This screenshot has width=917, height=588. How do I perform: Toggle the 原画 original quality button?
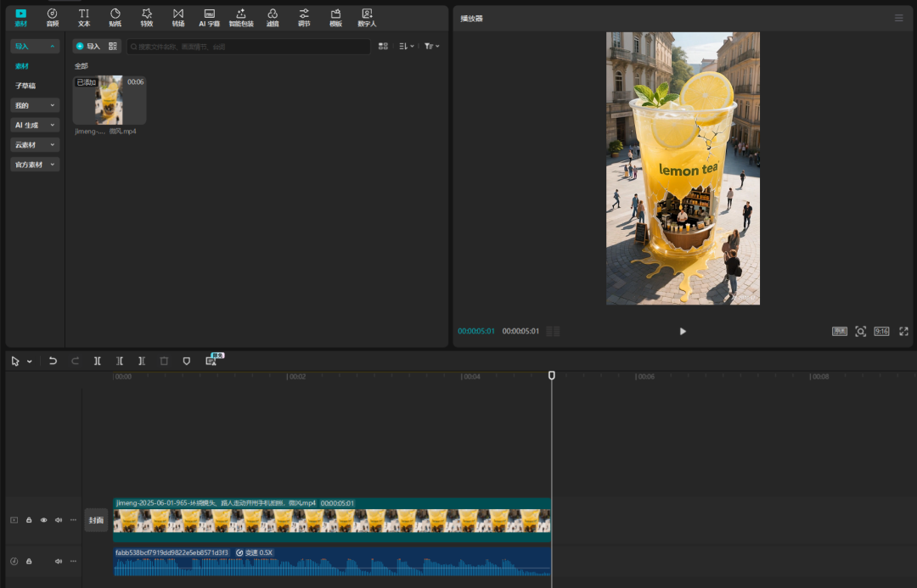coord(839,332)
